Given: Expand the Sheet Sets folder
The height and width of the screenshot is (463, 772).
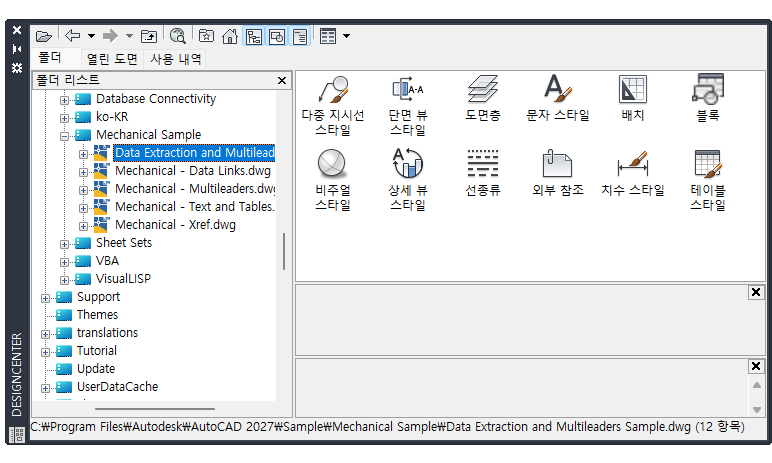Looking at the screenshot, I should 64,244.
